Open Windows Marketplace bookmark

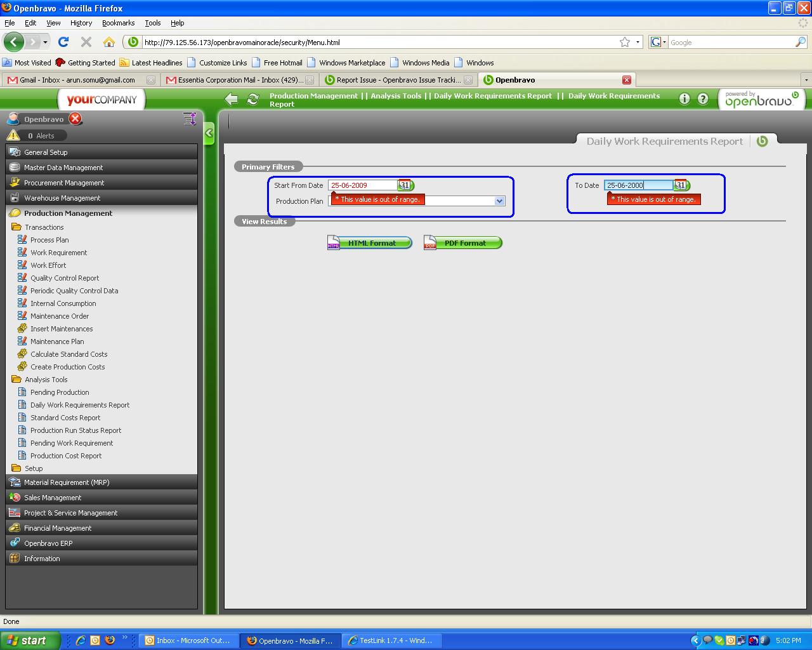346,63
